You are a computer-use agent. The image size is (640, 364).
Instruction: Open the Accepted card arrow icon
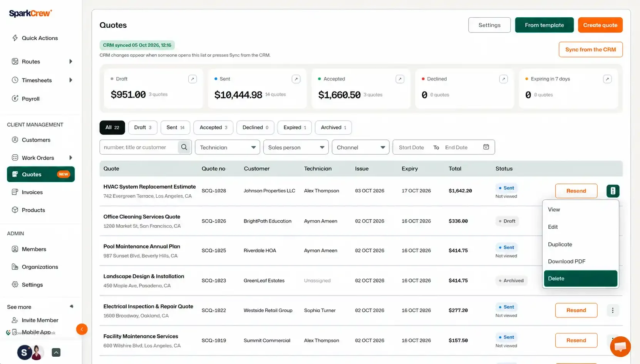[400, 79]
